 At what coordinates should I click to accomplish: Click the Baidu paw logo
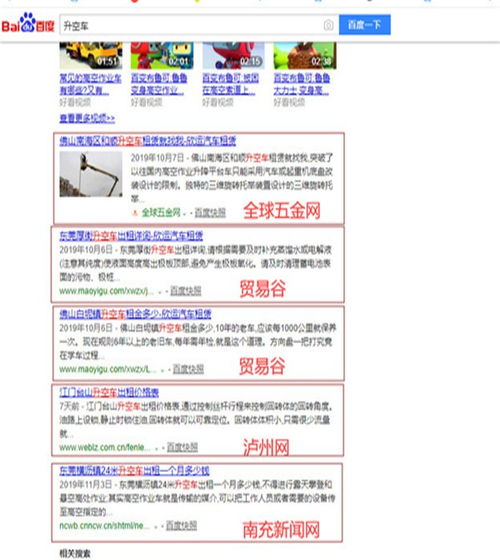pyautogui.click(x=28, y=23)
